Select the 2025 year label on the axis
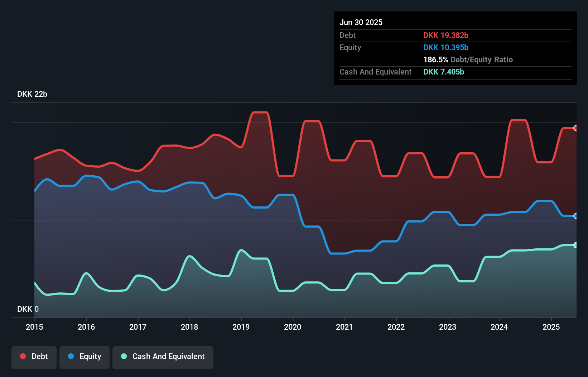 [551, 327]
